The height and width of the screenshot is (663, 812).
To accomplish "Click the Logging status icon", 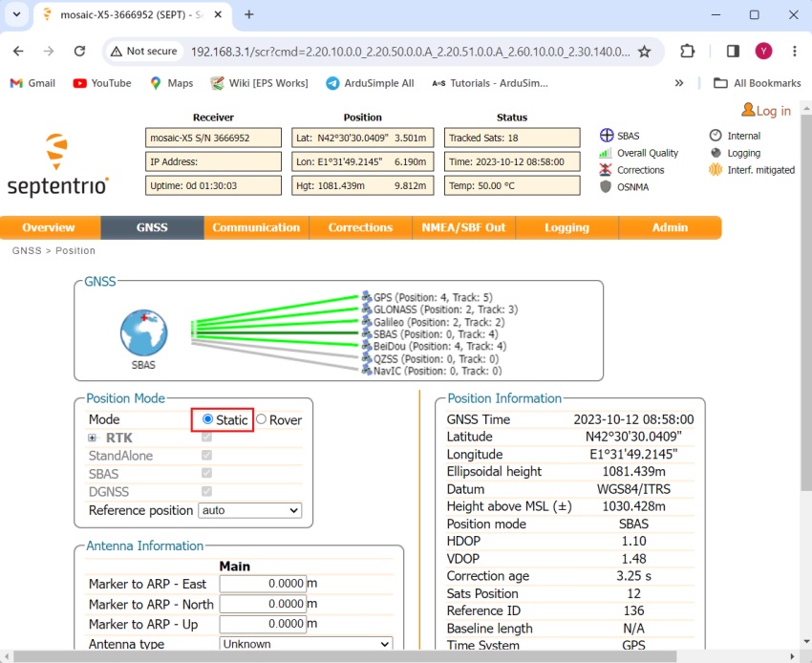I will (x=716, y=153).
